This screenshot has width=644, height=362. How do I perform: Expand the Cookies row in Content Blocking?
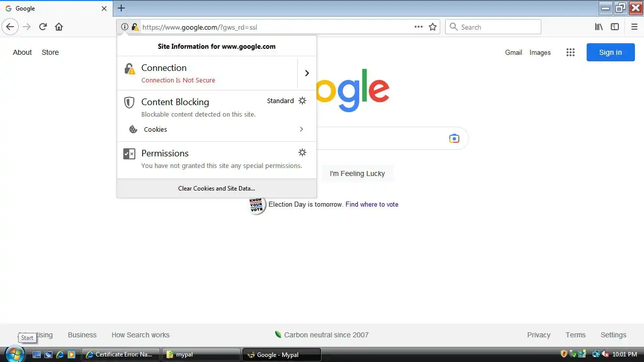point(217,129)
